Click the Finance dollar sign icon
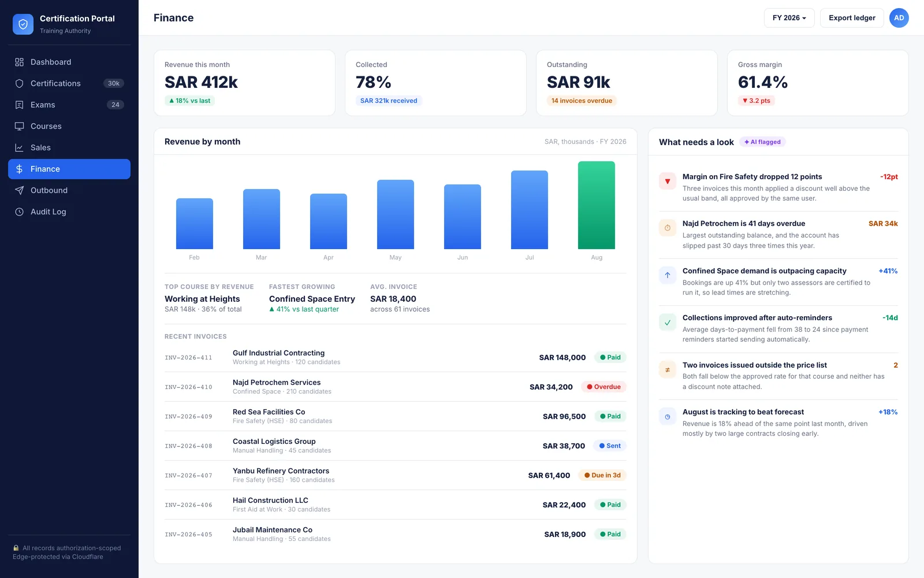Image resolution: width=924 pixels, height=578 pixels. coord(19,169)
